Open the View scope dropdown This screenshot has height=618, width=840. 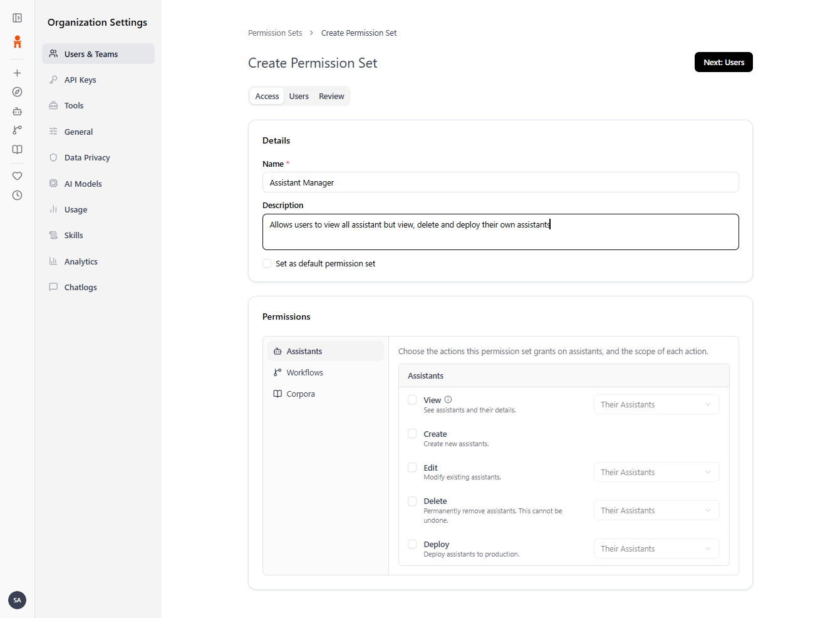656,404
